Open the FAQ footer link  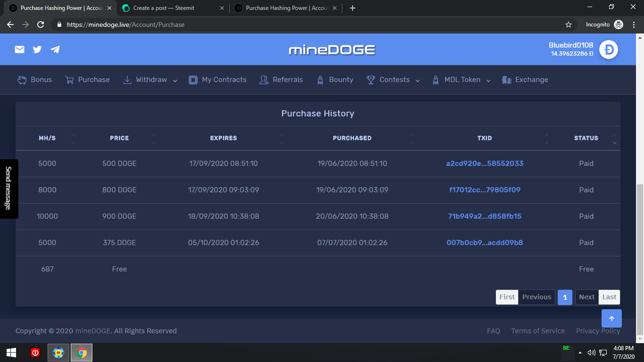(x=494, y=331)
